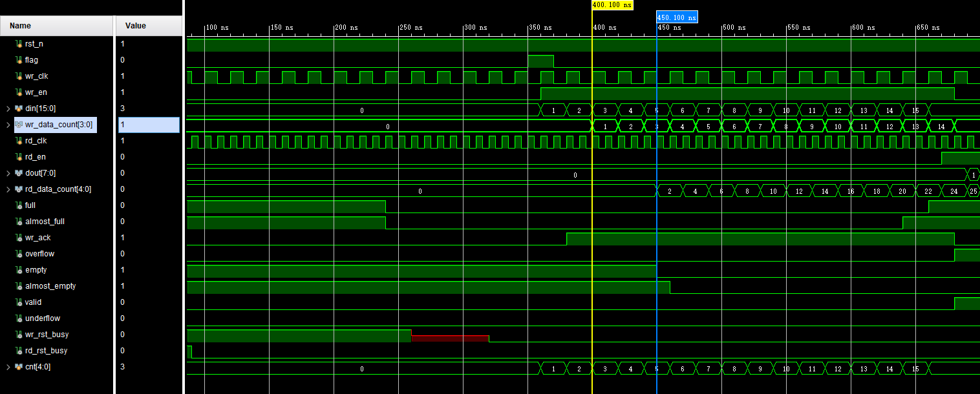Click the highlighted wr_data_count value cell
This screenshot has height=394, width=980.
tap(149, 125)
